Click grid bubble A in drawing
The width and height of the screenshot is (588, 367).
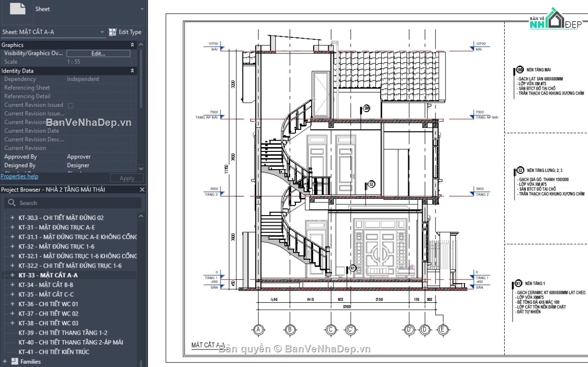258,329
